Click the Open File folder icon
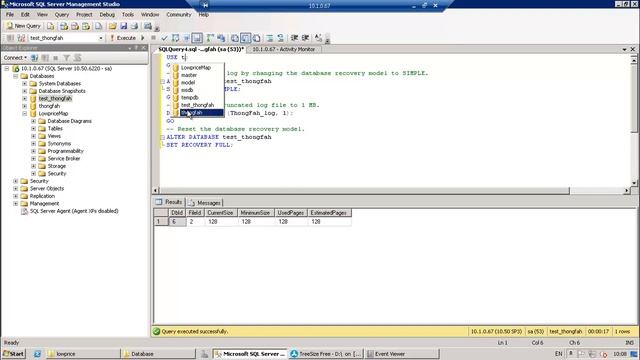 click(x=113, y=26)
